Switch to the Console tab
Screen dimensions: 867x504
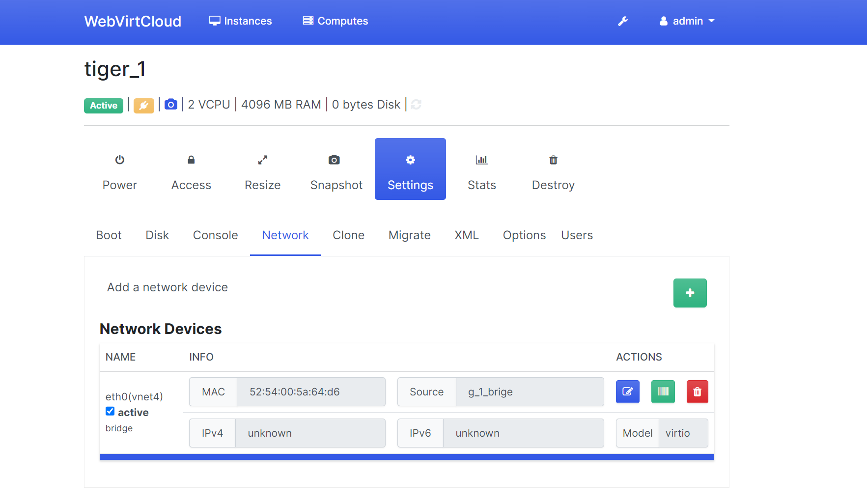tap(216, 235)
